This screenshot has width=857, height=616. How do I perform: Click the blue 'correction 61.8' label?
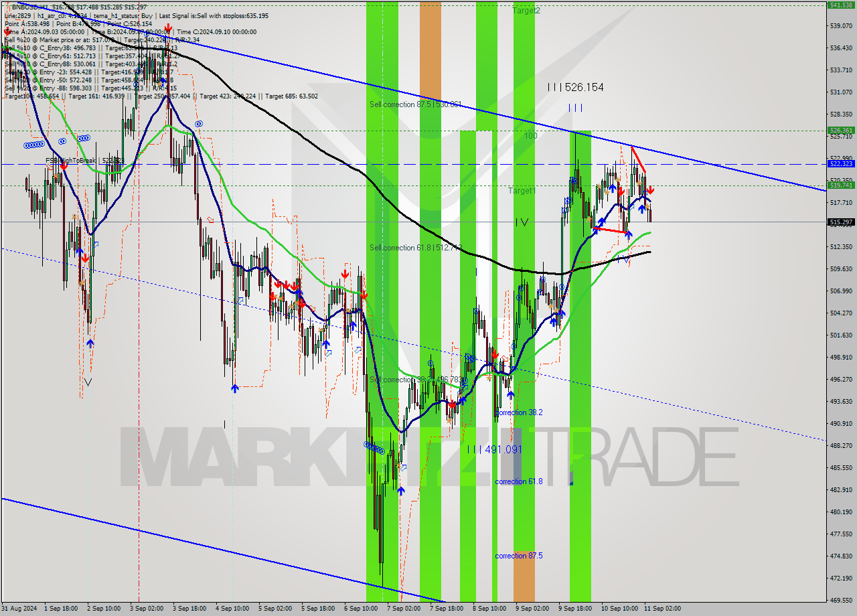[x=519, y=481]
